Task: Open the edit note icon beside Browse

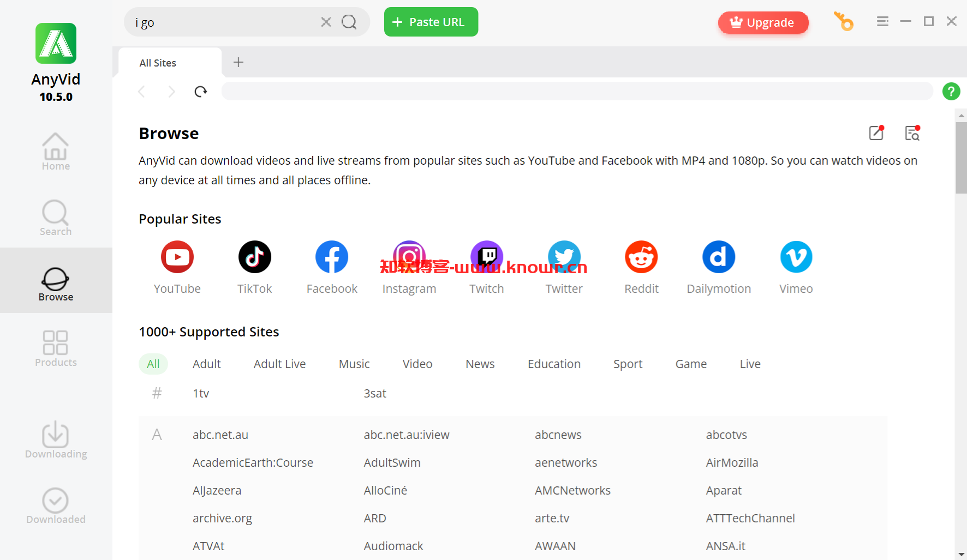Action: [876, 133]
